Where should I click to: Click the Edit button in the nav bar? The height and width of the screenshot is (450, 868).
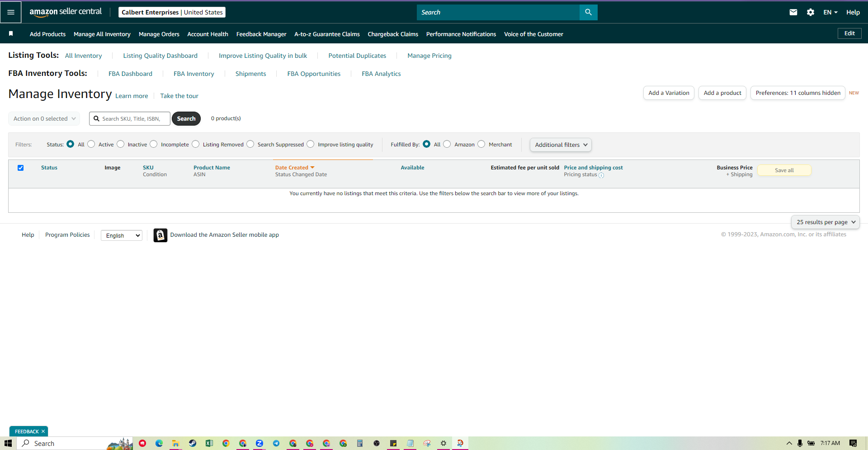849,33
